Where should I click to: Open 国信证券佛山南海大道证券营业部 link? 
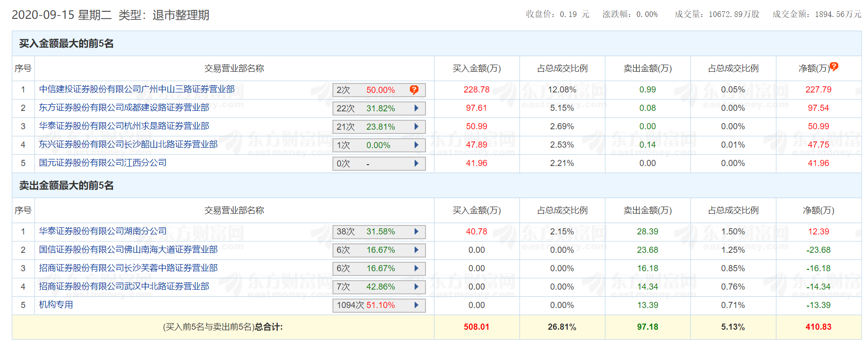pyautogui.click(x=128, y=250)
